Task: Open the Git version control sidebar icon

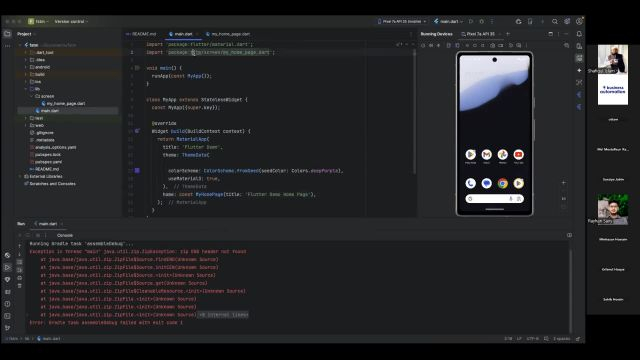Action: 7,328
